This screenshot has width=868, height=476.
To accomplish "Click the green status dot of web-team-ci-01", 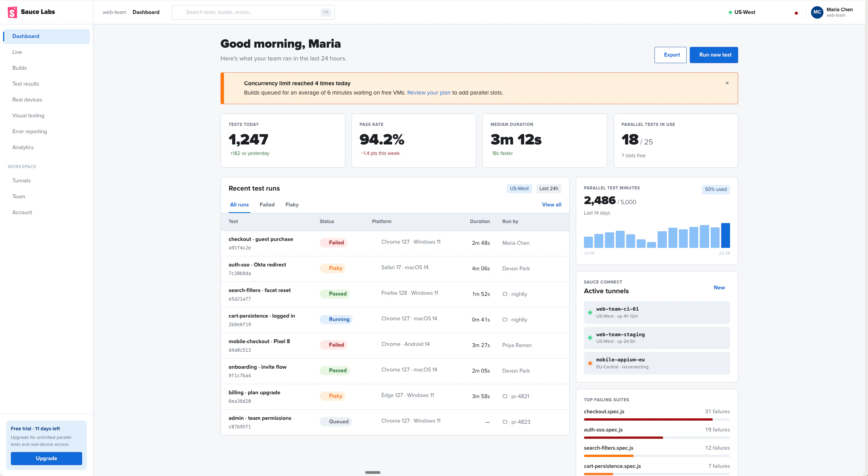I will [x=590, y=313].
